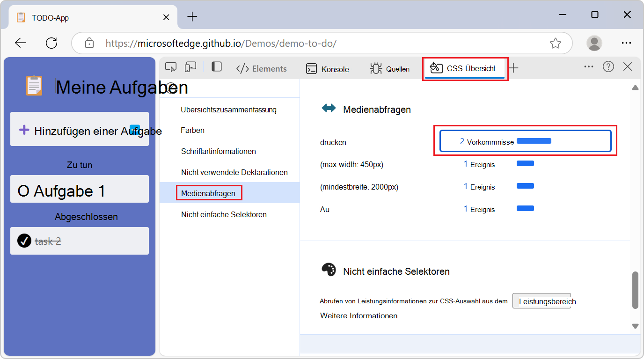Add page to favorites star icon
Screen dimensions: 644x359
pos(556,43)
